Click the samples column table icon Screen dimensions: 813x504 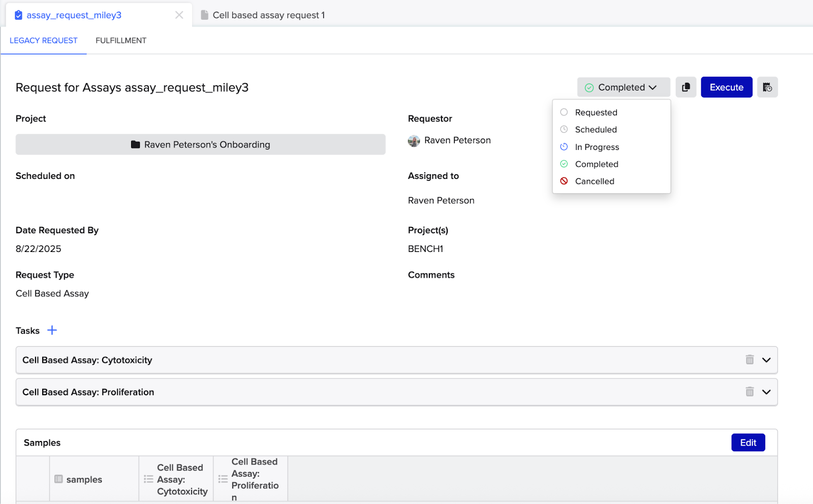[x=58, y=479]
